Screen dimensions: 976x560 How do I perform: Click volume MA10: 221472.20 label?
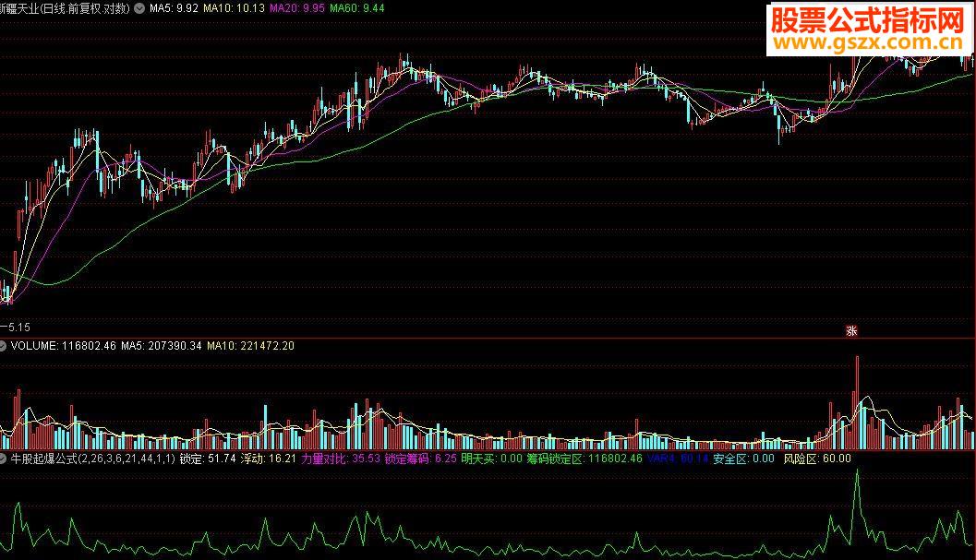tap(251, 345)
